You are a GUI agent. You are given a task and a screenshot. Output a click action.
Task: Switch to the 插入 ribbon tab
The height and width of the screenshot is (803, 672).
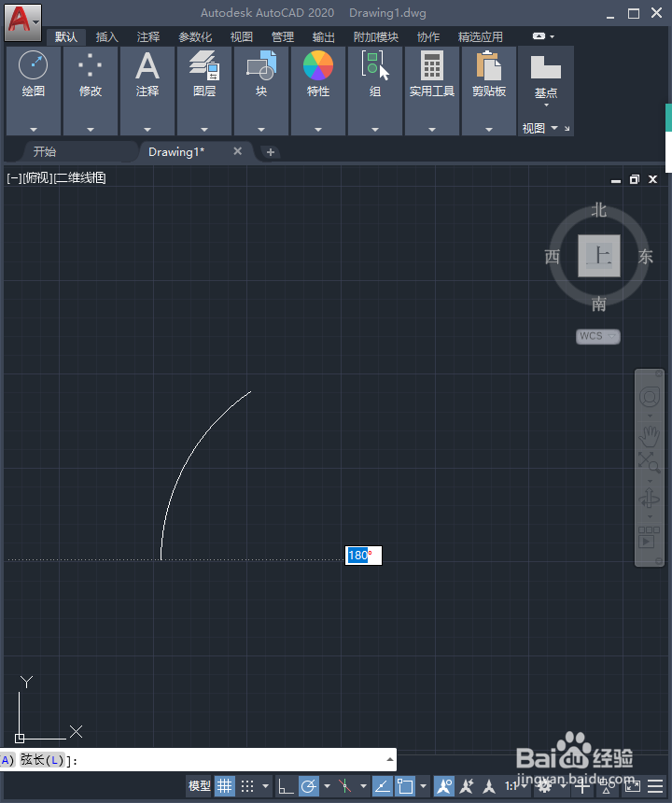(106, 36)
